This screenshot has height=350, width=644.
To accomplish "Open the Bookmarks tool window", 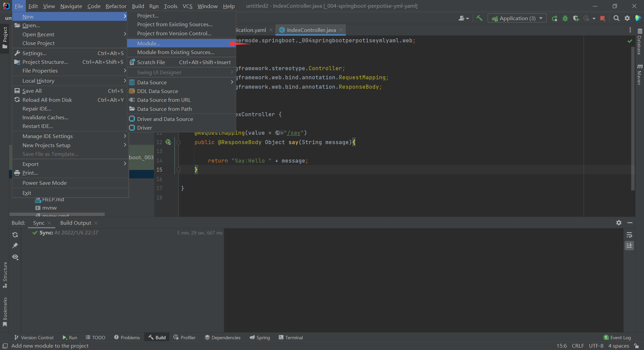I will pyautogui.click(x=5, y=312).
